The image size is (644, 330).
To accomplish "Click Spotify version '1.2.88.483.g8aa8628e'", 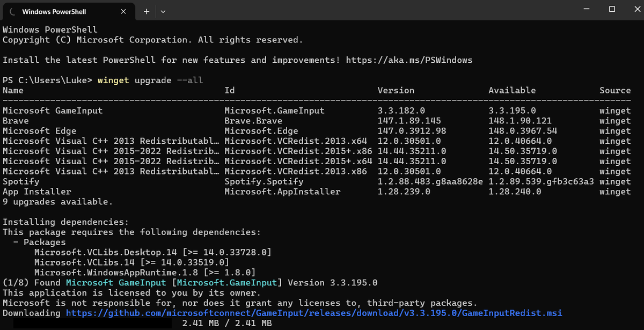I will point(430,182).
